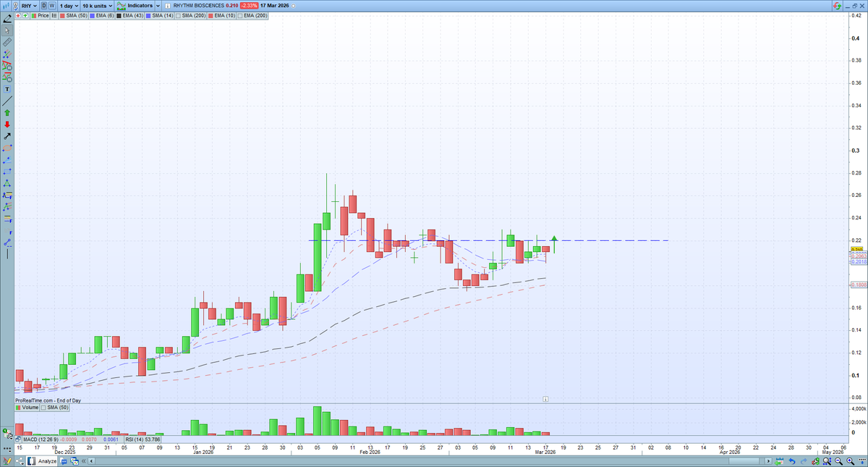The width and height of the screenshot is (868, 467).
Task: Select the diagonal line drawing tool
Action: (7, 101)
